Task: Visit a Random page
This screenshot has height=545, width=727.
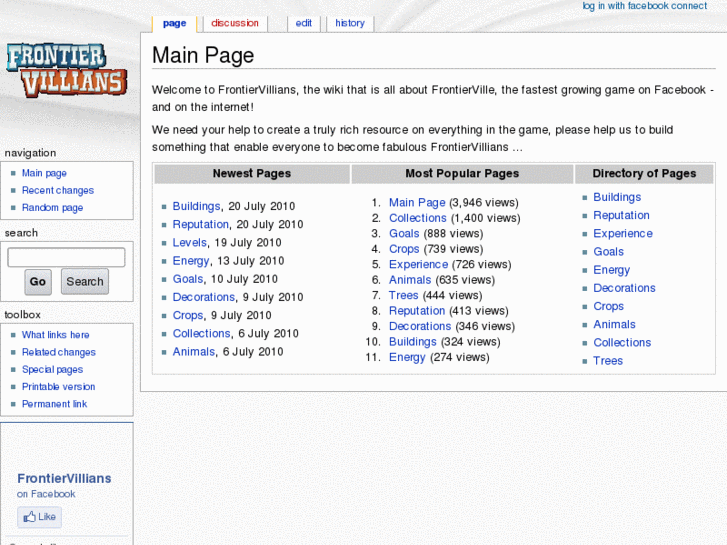Action: tap(52, 207)
